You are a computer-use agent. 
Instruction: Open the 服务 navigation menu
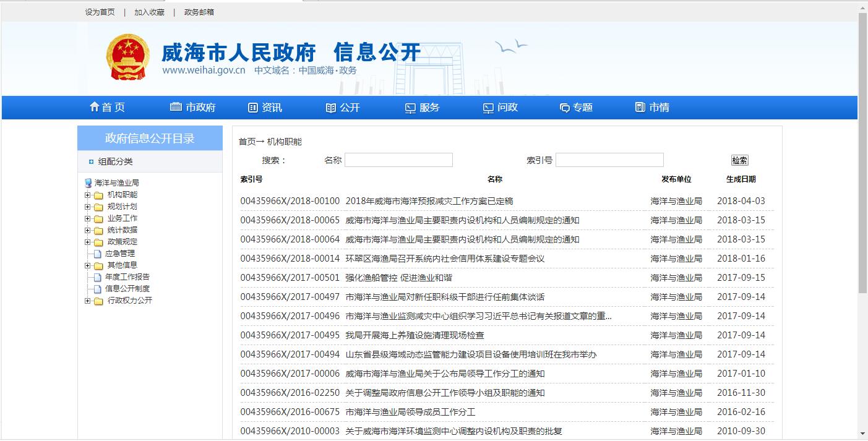pyautogui.click(x=422, y=108)
